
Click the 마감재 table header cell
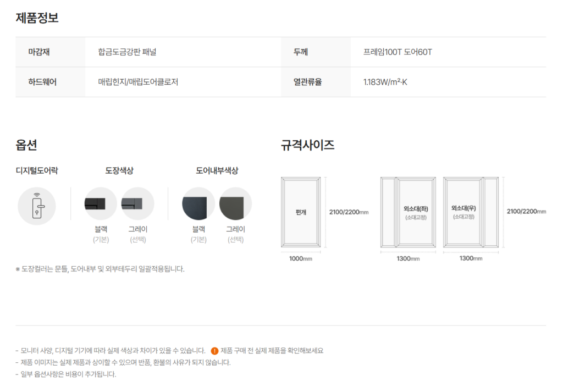tap(43, 52)
